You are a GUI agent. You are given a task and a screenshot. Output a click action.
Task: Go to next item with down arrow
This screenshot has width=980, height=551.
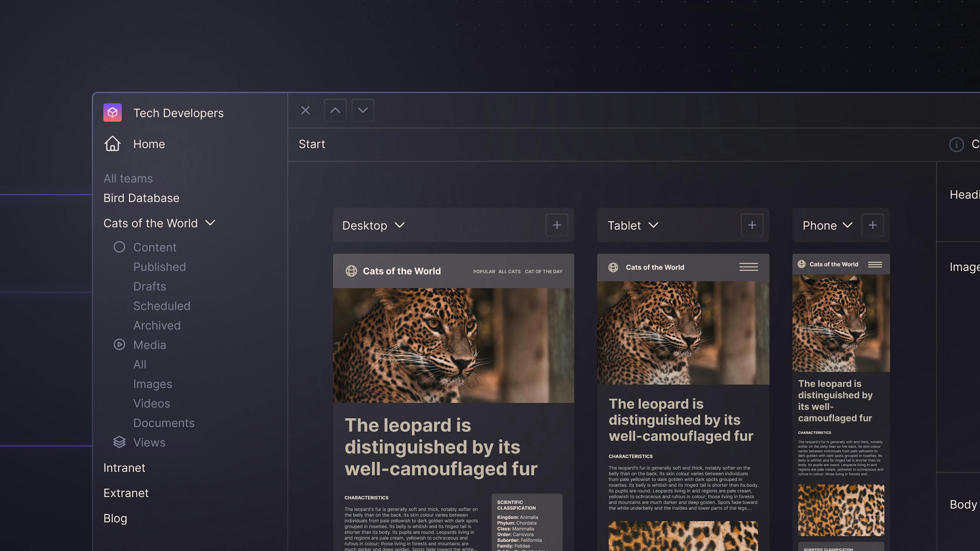(362, 110)
